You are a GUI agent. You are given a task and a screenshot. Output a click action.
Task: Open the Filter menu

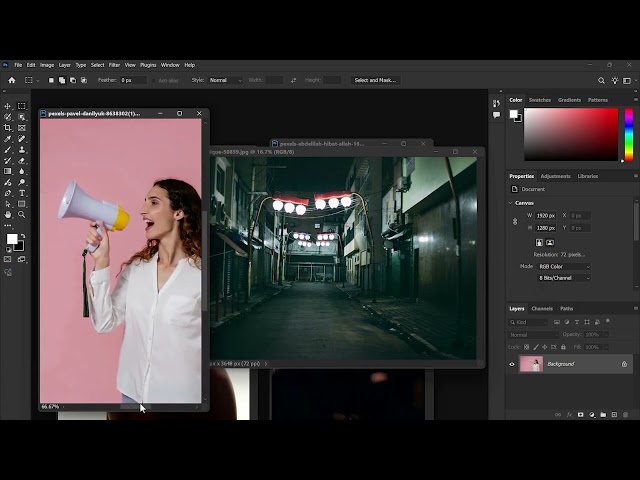pos(114,65)
